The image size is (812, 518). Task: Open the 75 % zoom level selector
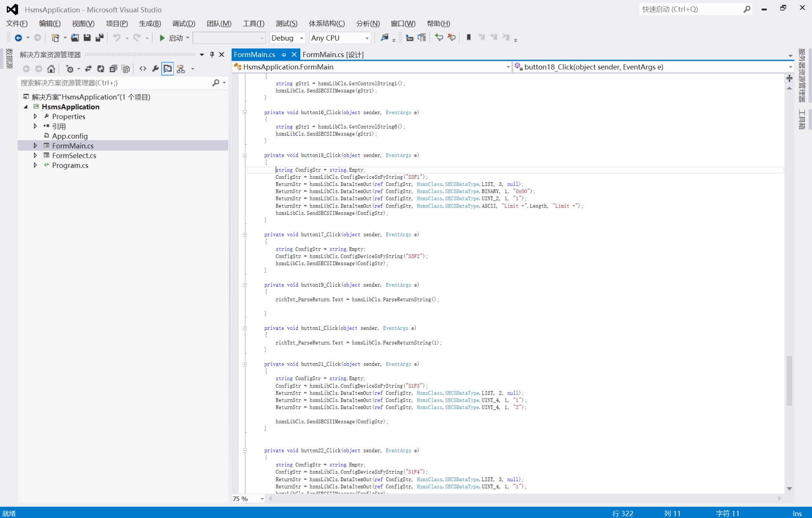pyautogui.click(x=248, y=499)
